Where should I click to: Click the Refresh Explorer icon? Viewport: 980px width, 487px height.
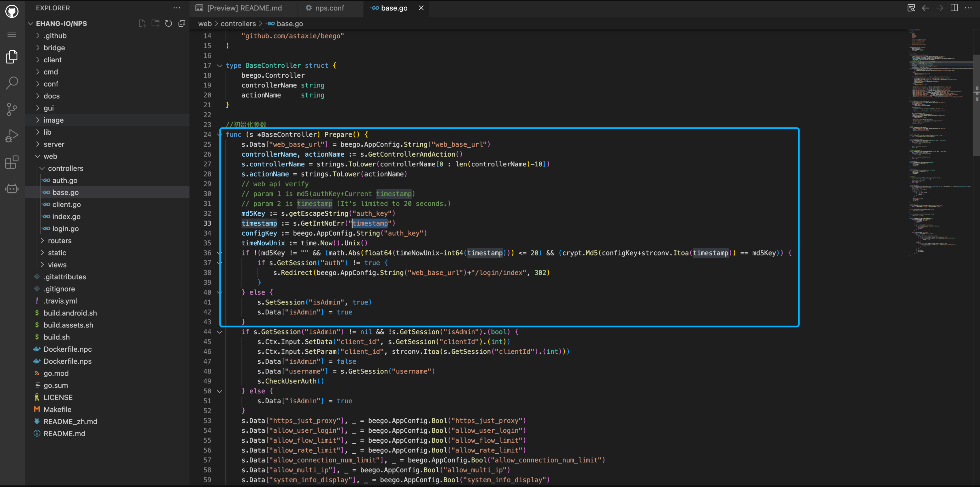coord(169,24)
